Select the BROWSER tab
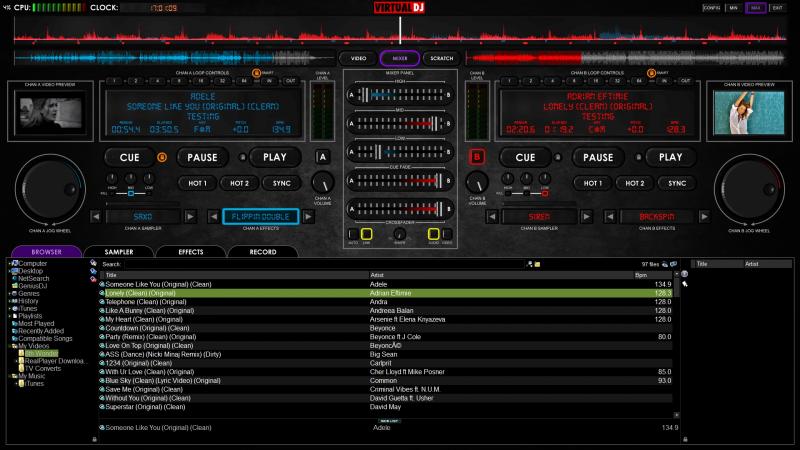 tap(46, 252)
